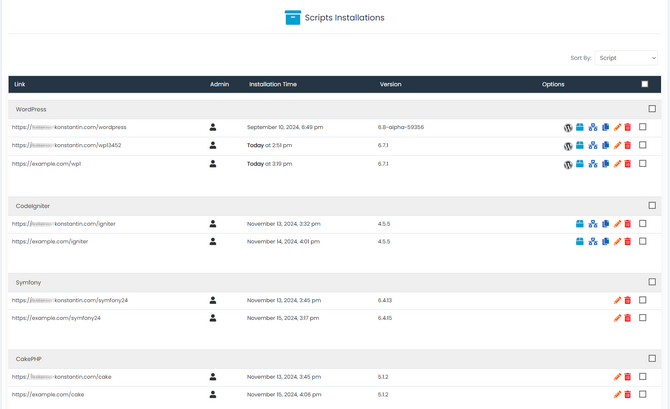The width and height of the screenshot is (670, 409).
Task: Remove the example.com/cake installation using trash icon
Action: tap(628, 395)
